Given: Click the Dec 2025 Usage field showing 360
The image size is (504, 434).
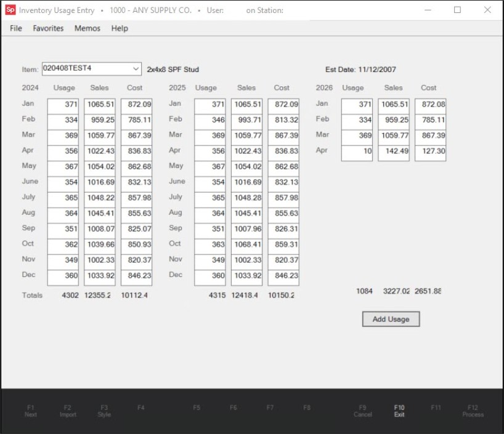Looking at the screenshot, I should [210, 275].
